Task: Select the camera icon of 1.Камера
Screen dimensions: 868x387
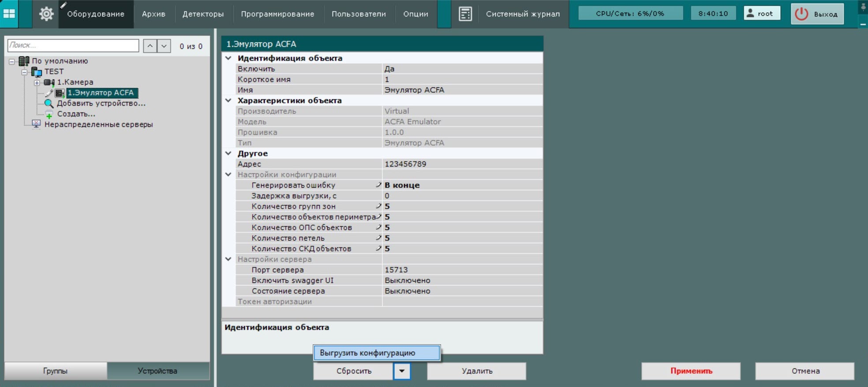Action: pyautogui.click(x=49, y=82)
